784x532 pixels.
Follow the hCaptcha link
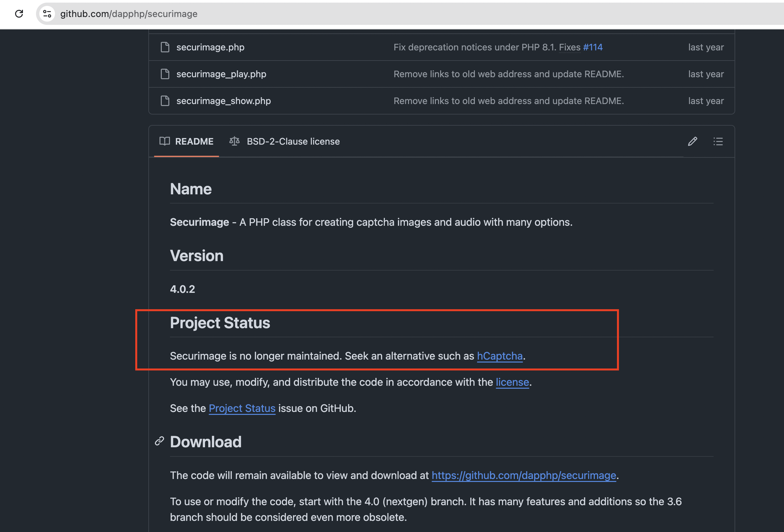click(x=500, y=356)
